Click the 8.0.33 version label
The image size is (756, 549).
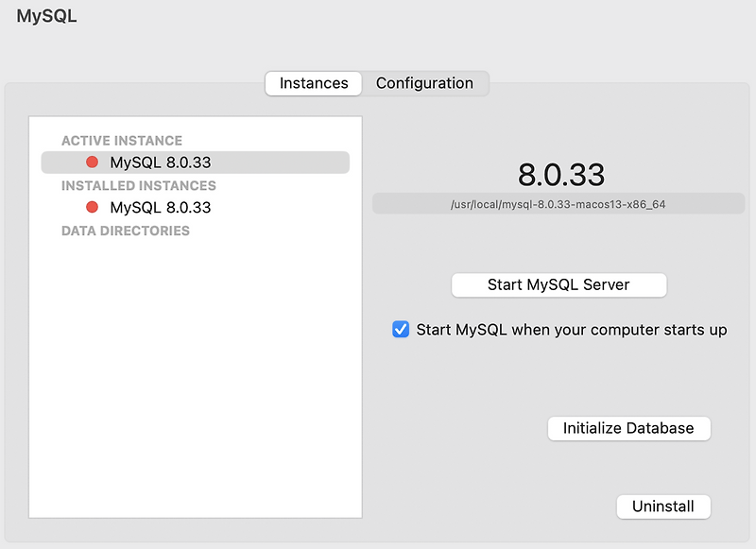click(558, 174)
